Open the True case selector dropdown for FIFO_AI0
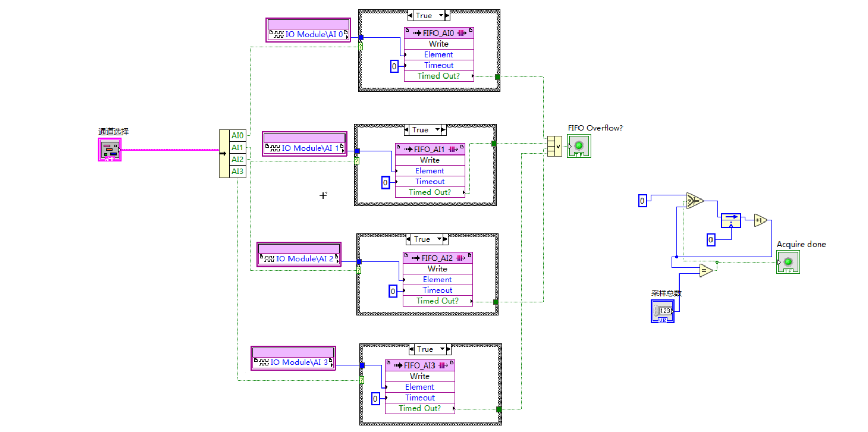 point(441,16)
